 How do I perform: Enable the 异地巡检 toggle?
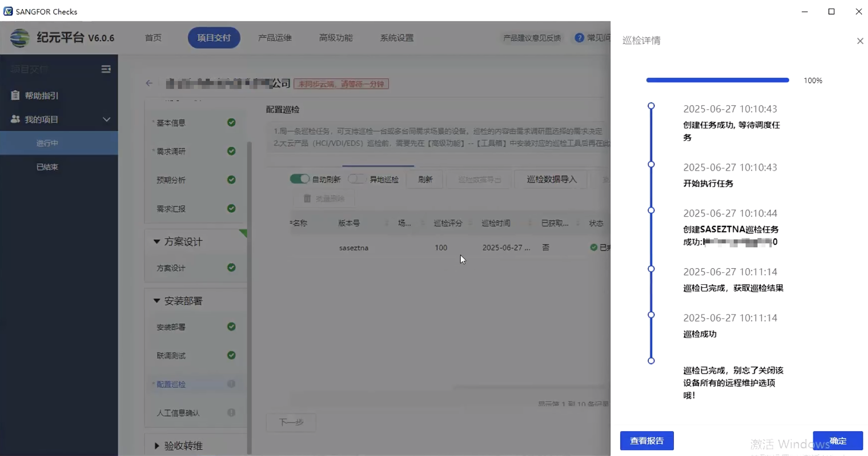(x=357, y=179)
